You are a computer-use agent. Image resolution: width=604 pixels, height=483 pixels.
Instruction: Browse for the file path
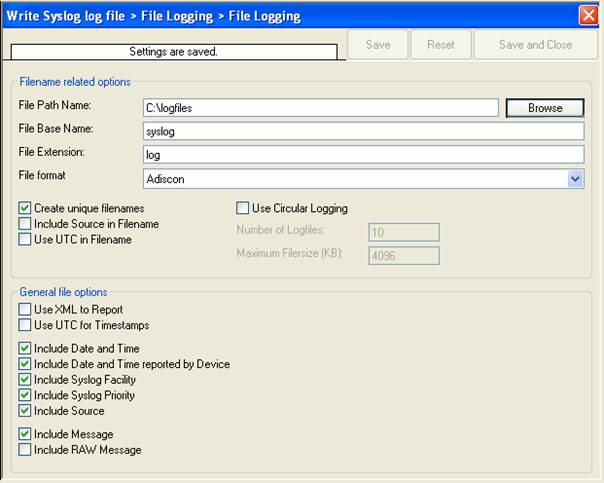(545, 108)
